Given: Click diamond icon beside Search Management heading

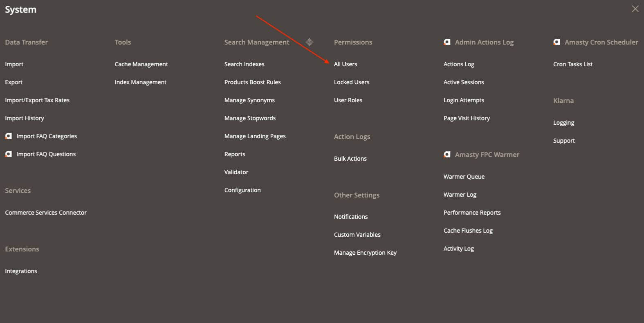Looking at the screenshot, I should [310, 42].
